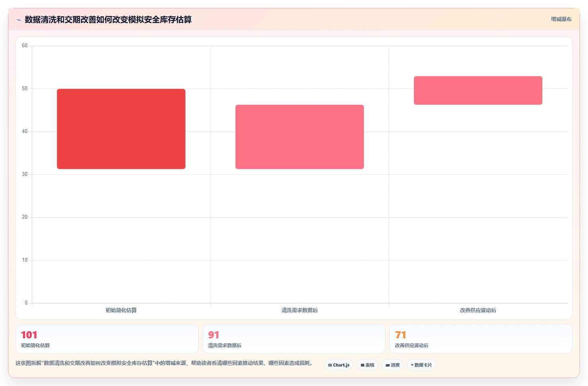
Task: Click the y-axis value 30
Action: tap(25, 174)
